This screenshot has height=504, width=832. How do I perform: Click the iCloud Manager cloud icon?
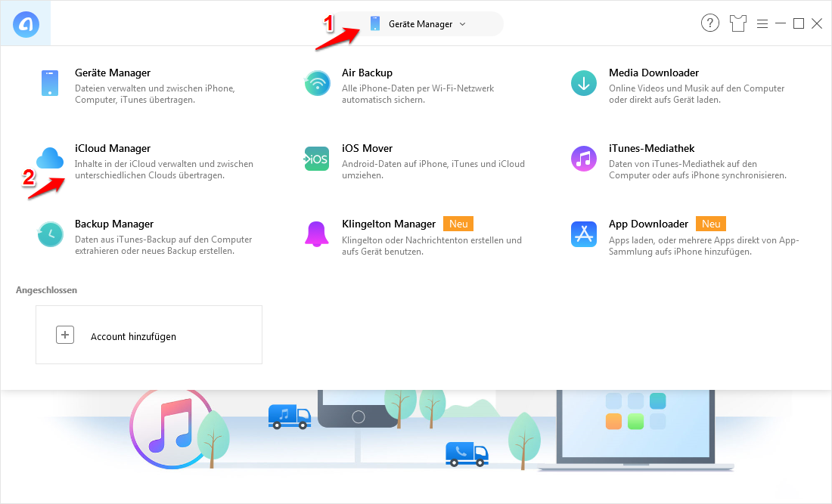50,159
